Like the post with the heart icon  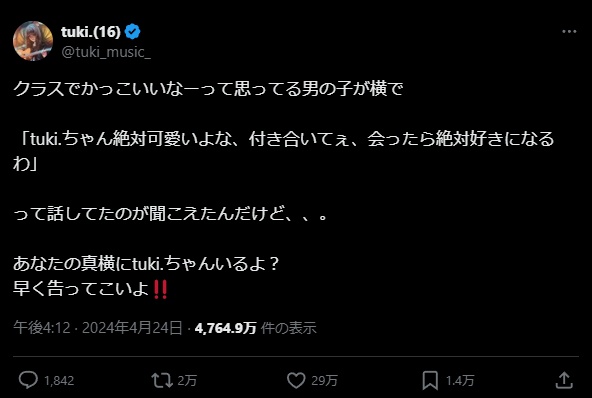pos(296,380)
